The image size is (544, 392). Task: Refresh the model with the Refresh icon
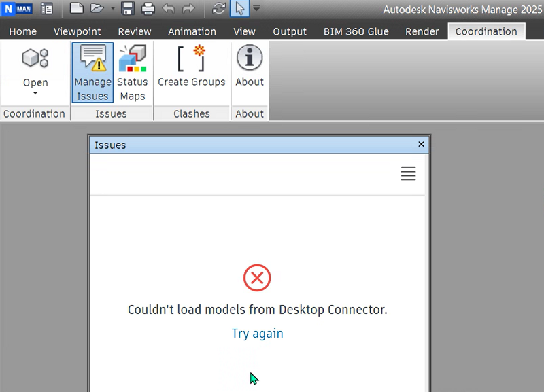coord(218,9)
